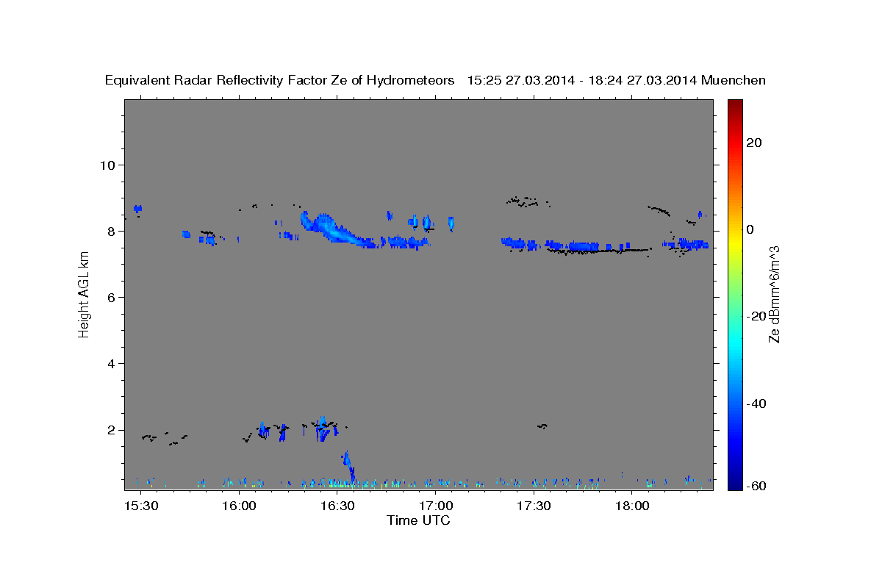
Task: Click the y-axis label 'Height AGL km'
Action: coord(84,295)
